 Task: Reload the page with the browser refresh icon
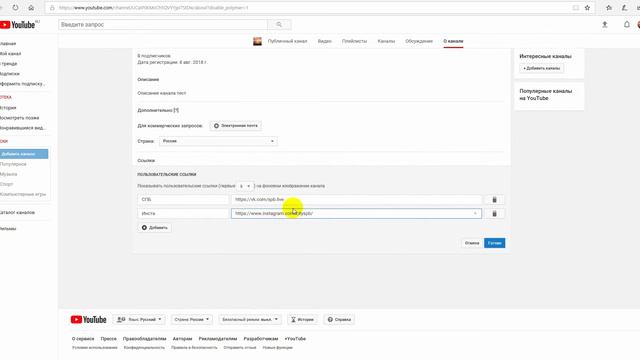coord(15,7)
